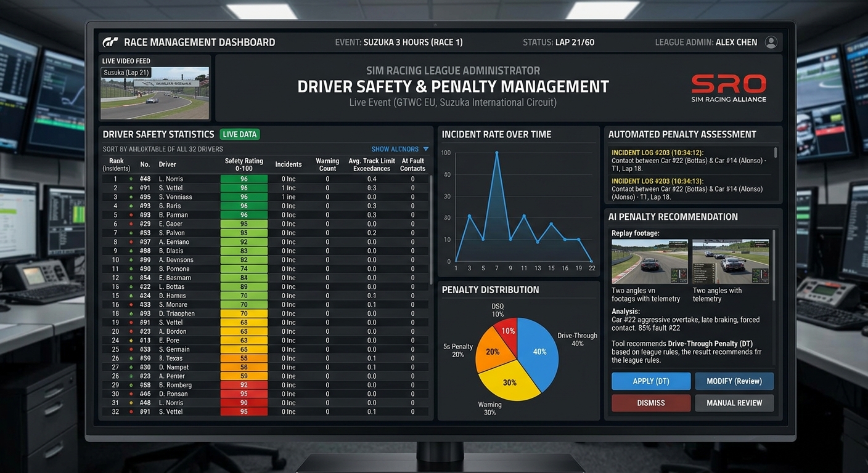868x473 pixels.
Task: Apply the Drive-Through penalty with APPLY (DT)
Action: (x=651, y=381)
